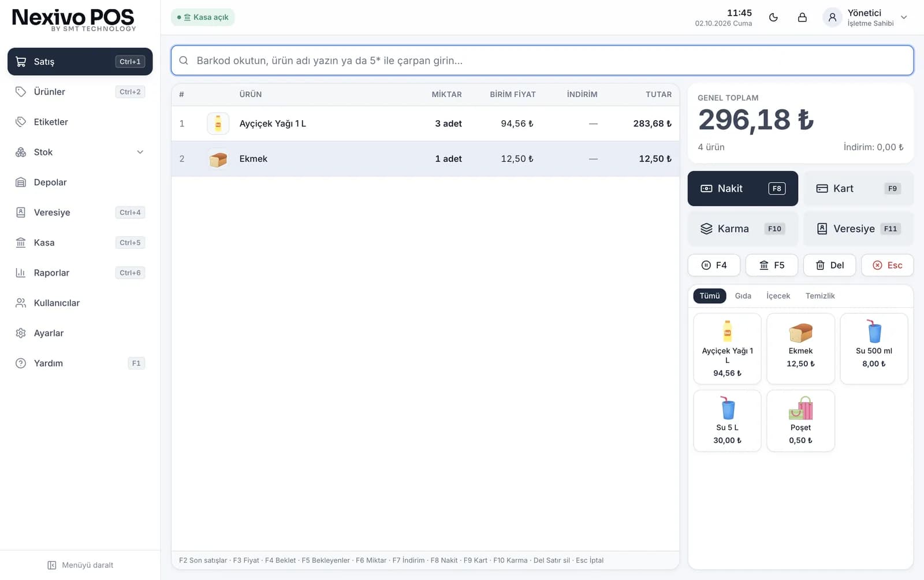Add Ekmek product card to cart

[800, 349]
